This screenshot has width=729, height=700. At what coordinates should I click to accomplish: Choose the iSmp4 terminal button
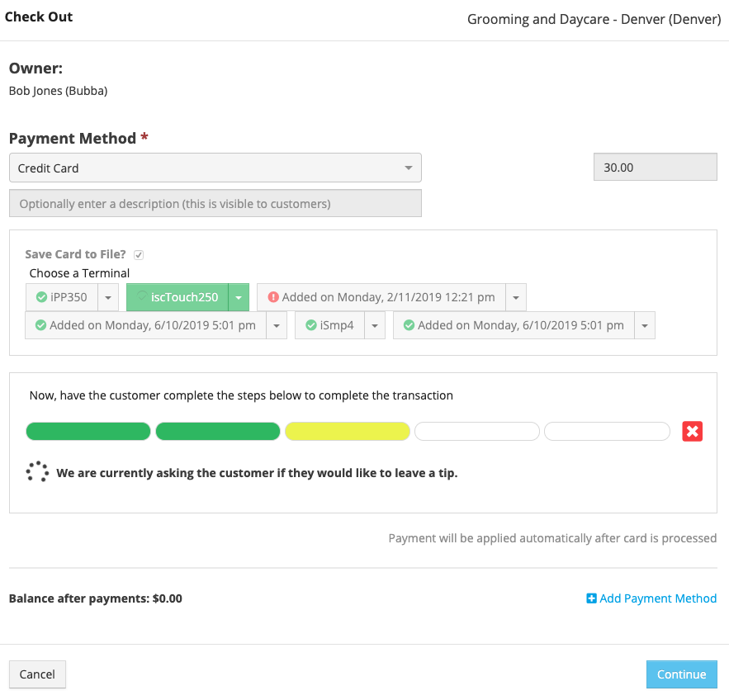329,325
